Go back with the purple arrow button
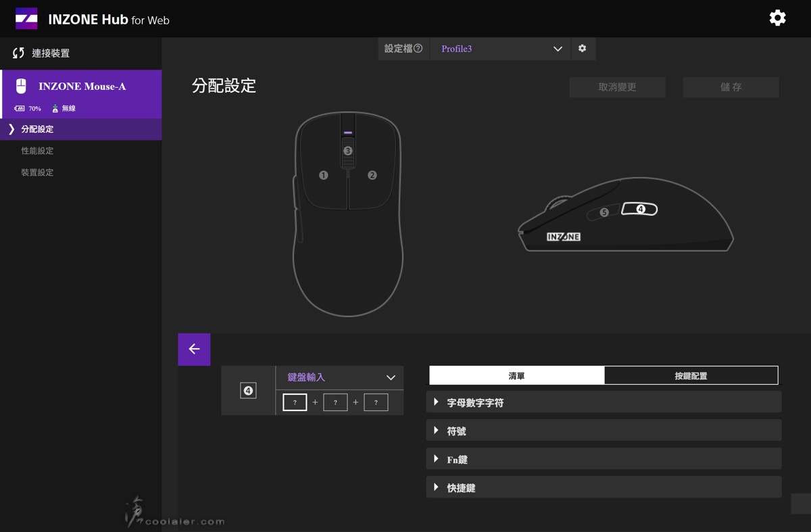Screen dimensions: 811x532 194,349
